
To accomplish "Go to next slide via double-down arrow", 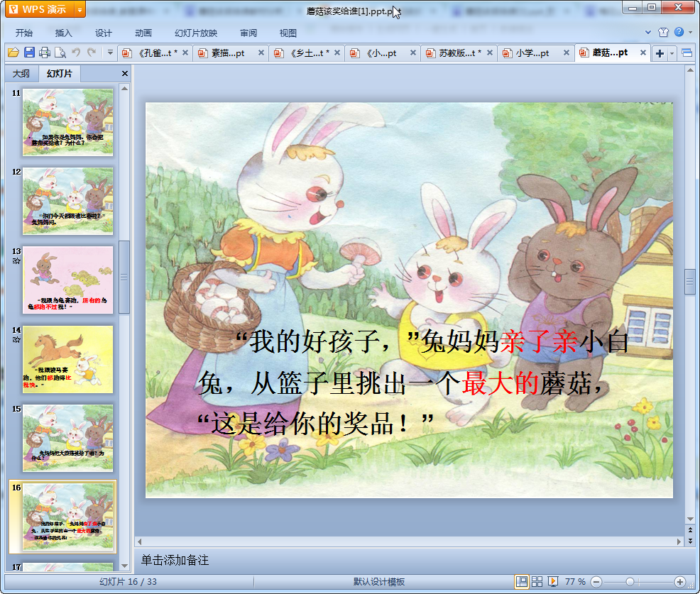I will (x=690, y=541).
